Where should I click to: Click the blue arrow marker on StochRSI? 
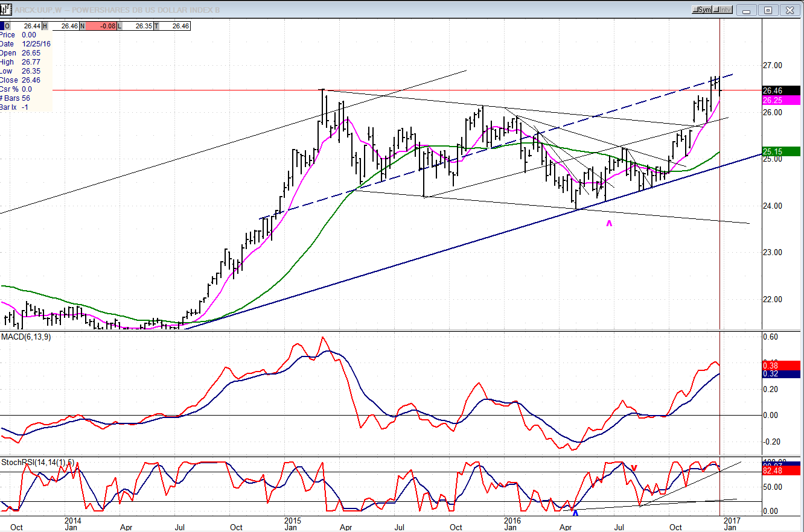pyautogui.click(x=575, y=513)
